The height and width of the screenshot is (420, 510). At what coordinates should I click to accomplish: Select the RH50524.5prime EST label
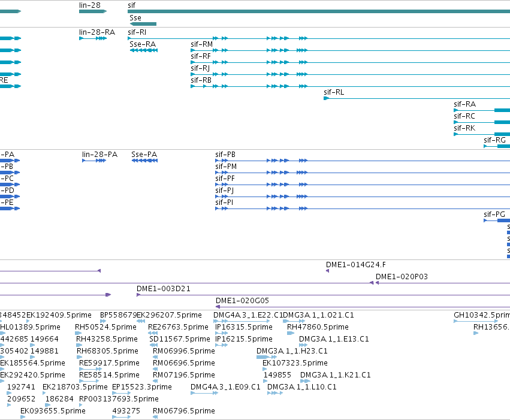[105, 327]
